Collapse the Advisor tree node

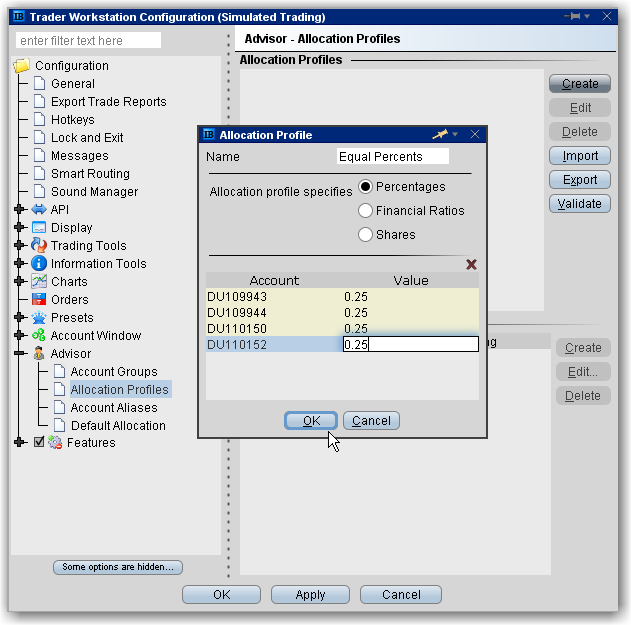(x=19, y=353)
